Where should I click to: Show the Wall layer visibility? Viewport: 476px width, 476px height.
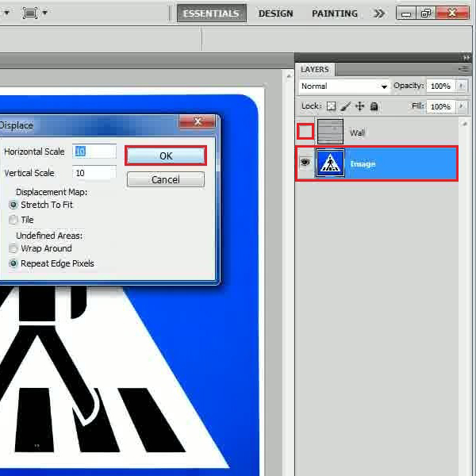click(x=305, y=132)
